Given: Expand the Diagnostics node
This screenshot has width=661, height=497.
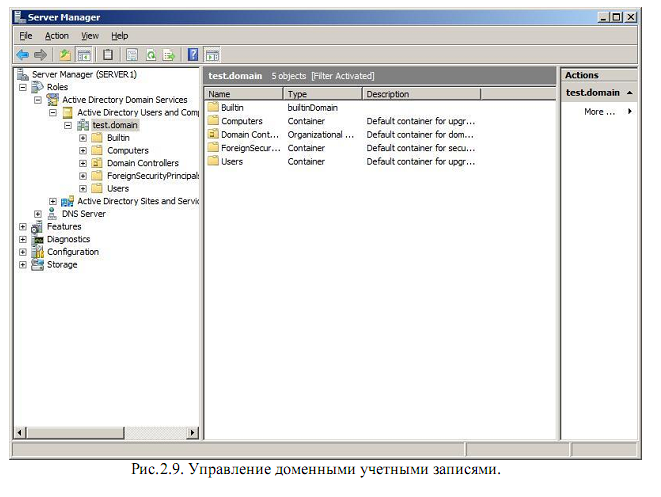Looking at the screenshot, I should 23,239.
